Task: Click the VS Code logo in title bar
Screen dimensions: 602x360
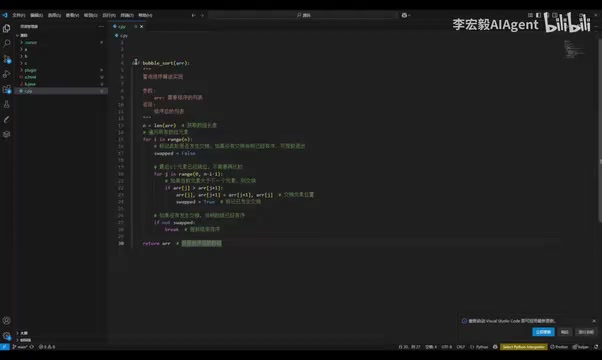Action: (x=5, y=15)
